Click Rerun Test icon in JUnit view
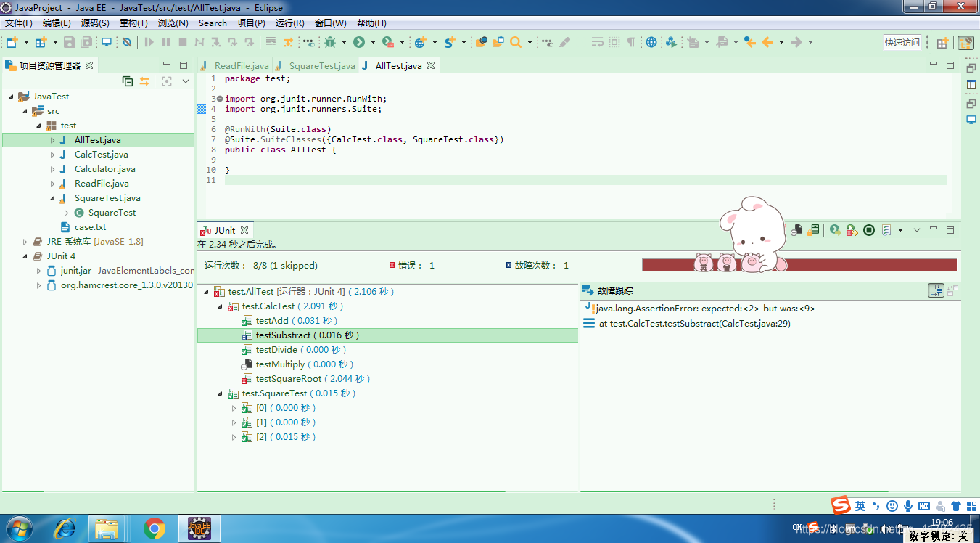The image size is (980, 543). [836, 230]
